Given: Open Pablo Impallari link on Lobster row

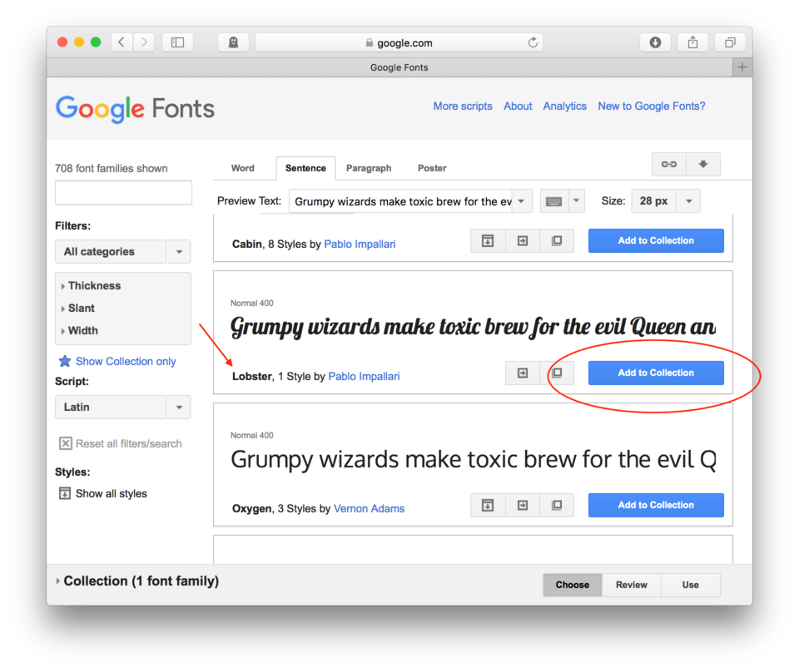Looking at the screenshot, I should [x=364, y=377].
